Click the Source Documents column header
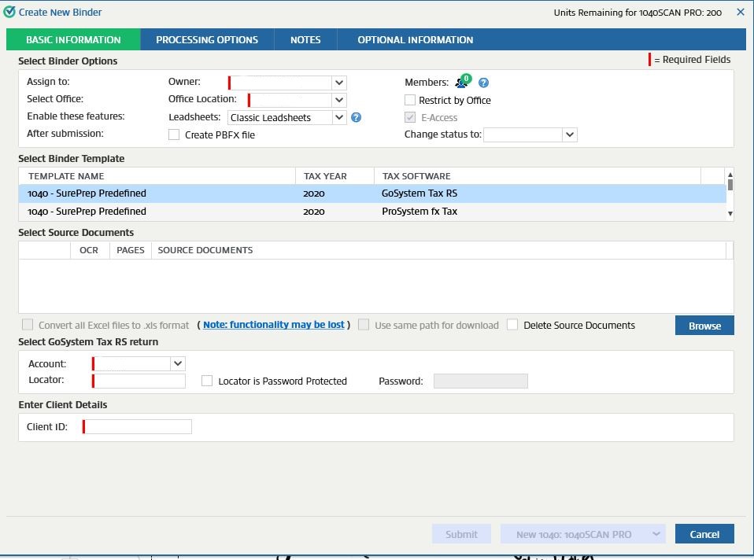Viewport: 754px width, 560px height. pyautogui.click(x=438, y=250)
